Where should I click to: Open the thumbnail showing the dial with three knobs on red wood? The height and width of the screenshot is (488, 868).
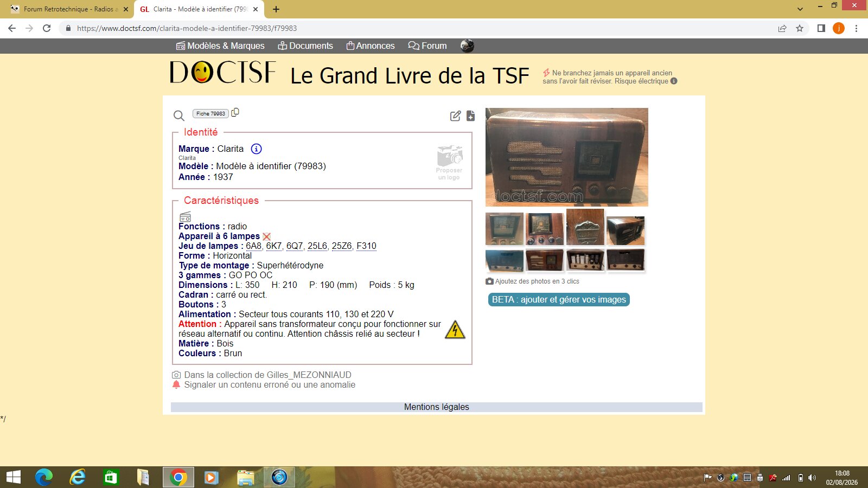pyautogui.click(x=545, y=229)
